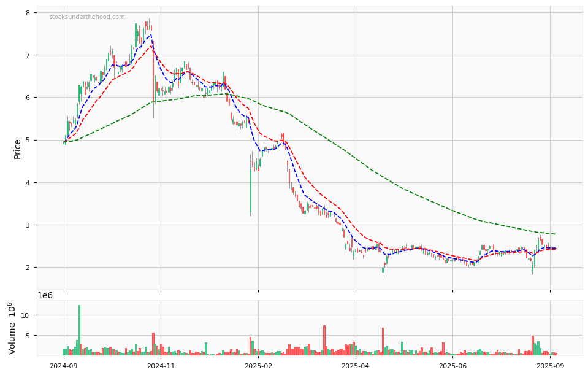
Task: Click the 1e6 scale notation
Action: pos(45,295)
